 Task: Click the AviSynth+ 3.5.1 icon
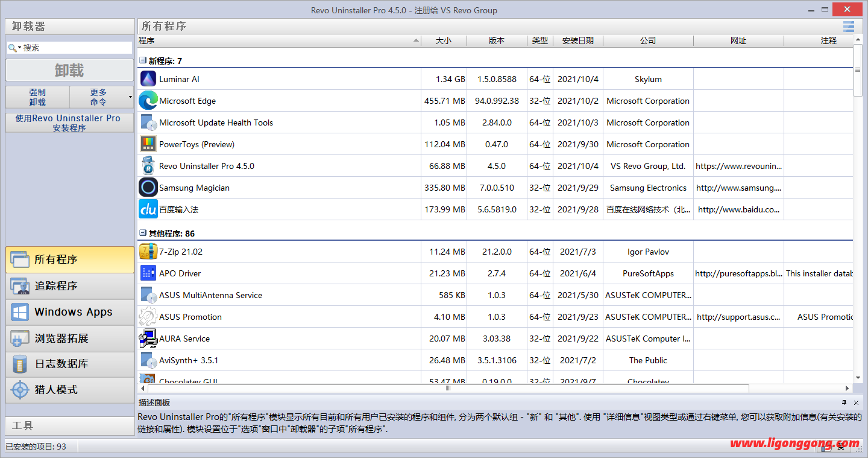[148, 360]
